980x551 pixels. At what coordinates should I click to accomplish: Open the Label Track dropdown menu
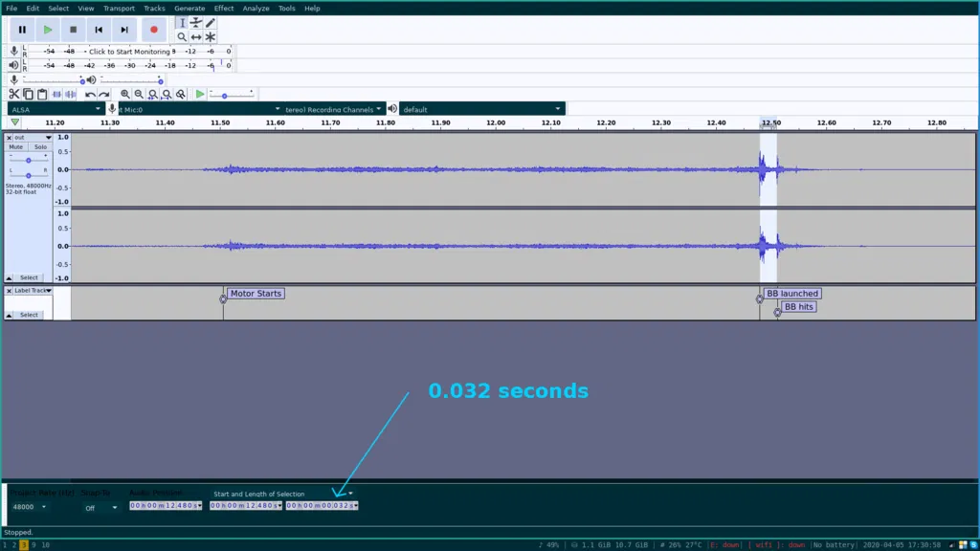tap(33, 291)
